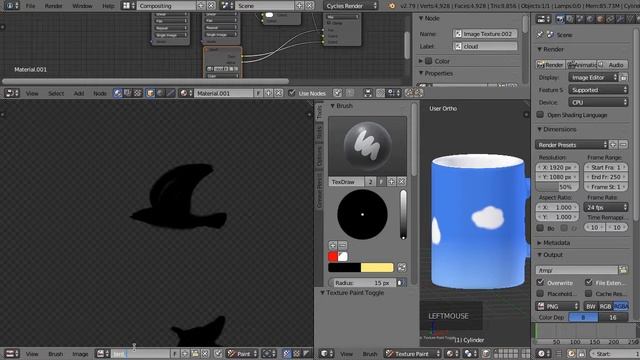640x360 pixels.
Task: Select the texture nodes tree type icon
Action: 138,93
